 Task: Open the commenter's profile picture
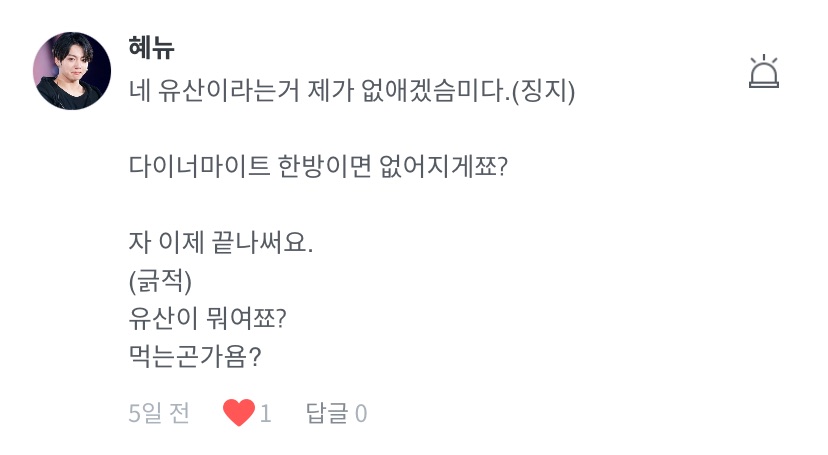click(72, 71)
